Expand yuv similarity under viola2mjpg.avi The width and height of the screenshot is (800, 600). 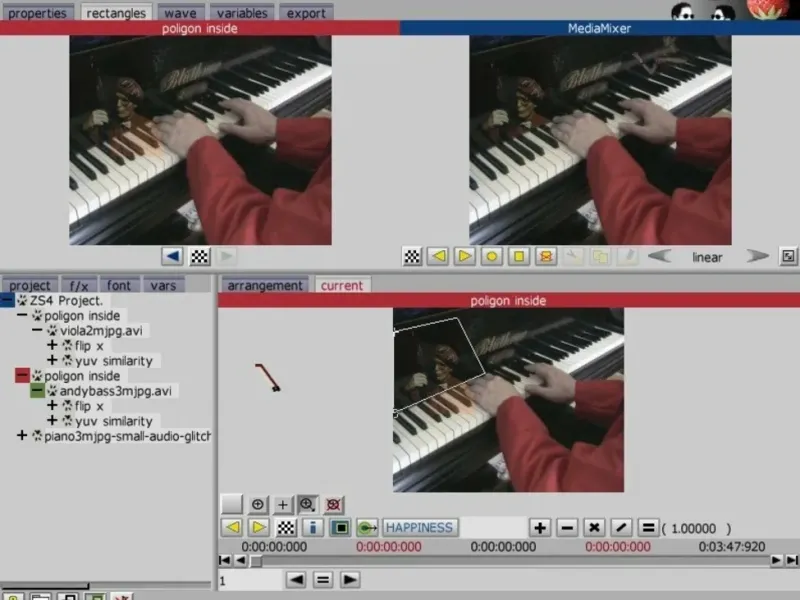point(52,360)
